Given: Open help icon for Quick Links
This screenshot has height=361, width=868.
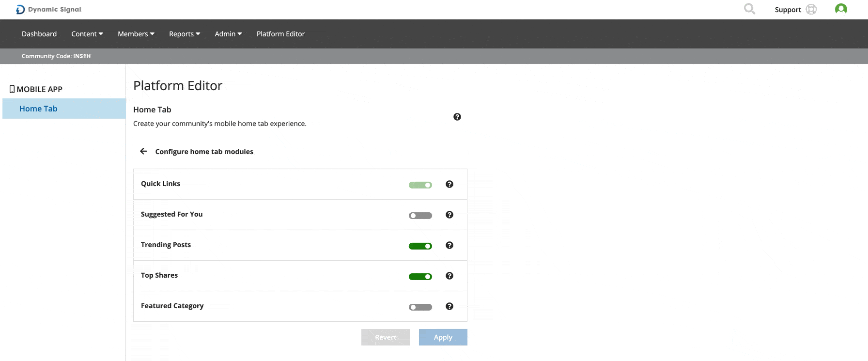Looking at the screenshot, I should [x=449, y=184].
